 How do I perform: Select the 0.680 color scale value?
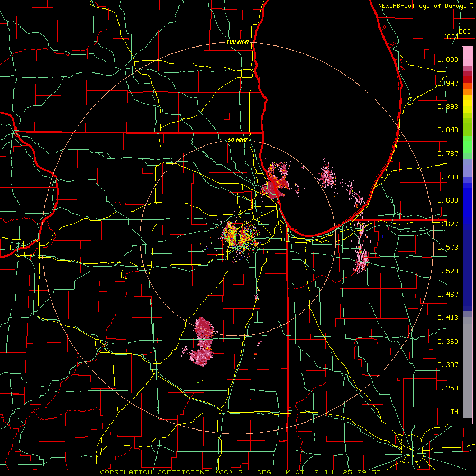tap(448, 200)
